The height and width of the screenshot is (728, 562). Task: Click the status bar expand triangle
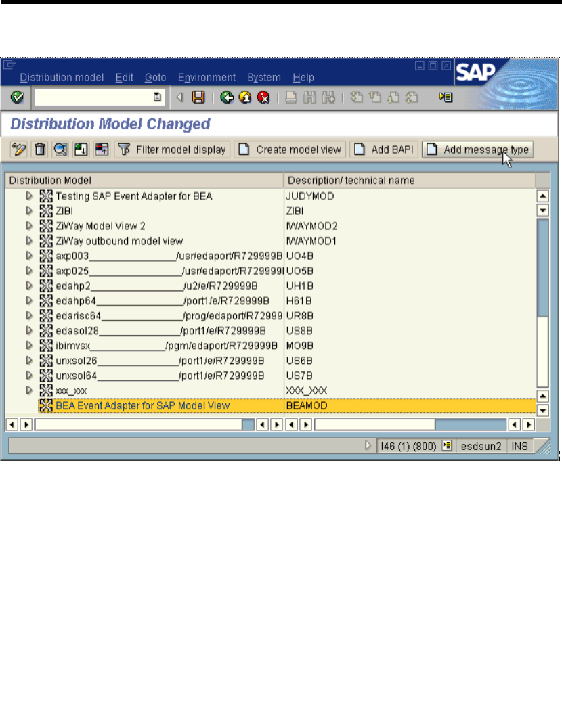[368, 446]
